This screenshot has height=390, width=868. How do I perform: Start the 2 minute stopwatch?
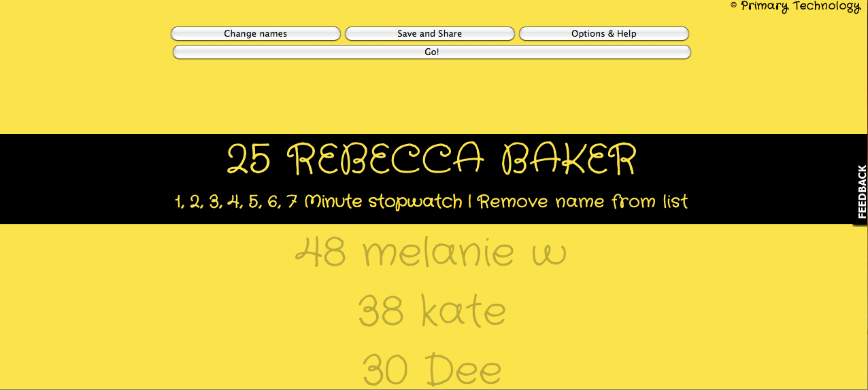[x=196, y=202]
